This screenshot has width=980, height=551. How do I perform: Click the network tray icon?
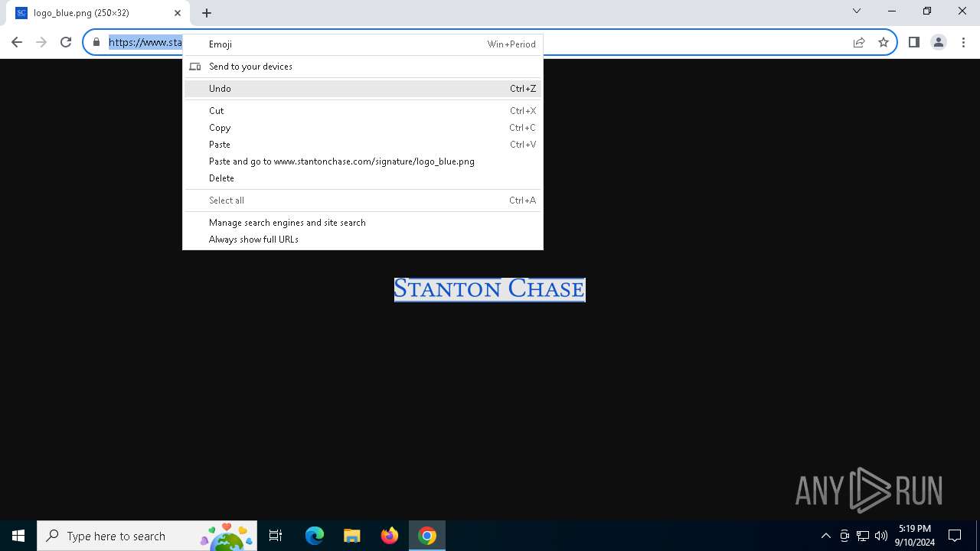point(863,536)
